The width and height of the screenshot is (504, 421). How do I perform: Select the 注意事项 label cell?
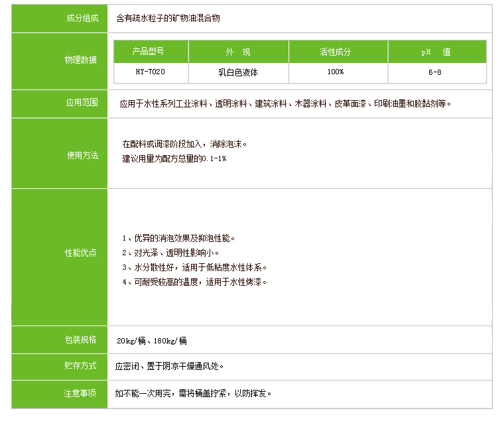coord(80,393)
